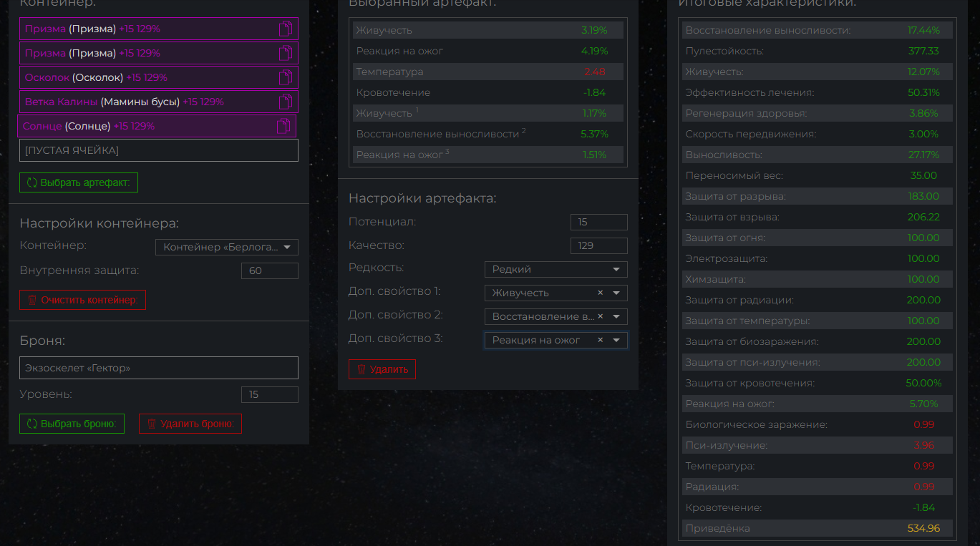Viewport: 980px width, 546px height.
Task: Focus the Внутренняя защита input showing 60
Action: click(270, 270)
